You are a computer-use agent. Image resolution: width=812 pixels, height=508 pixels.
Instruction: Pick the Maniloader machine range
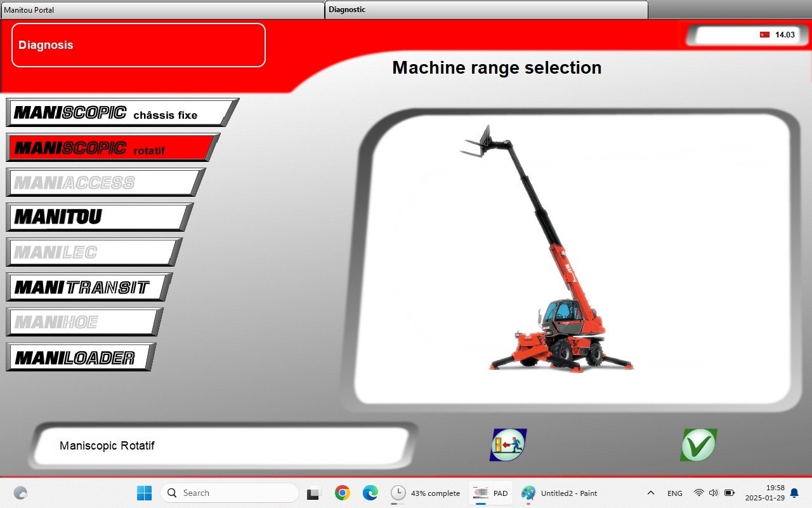[81, 357]
